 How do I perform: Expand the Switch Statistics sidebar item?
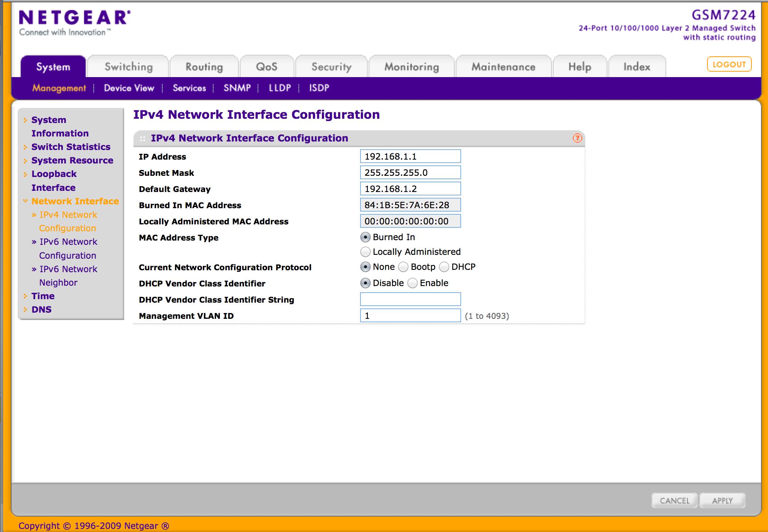click(x=71, y=147)
